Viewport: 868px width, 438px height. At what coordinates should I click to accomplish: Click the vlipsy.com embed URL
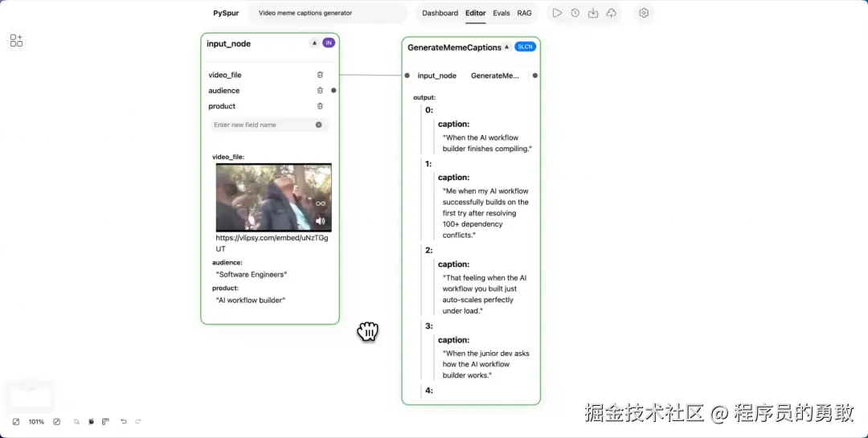tap(272, 243)
